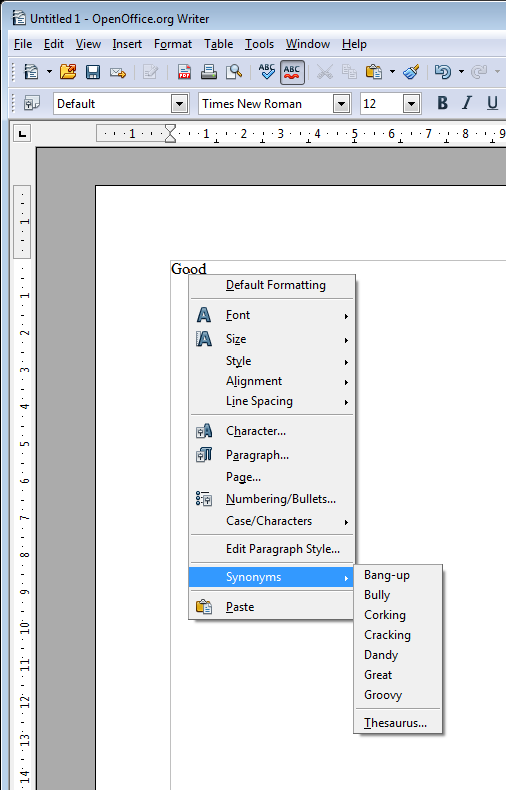The width and height of the screenshot is (506, 790).
Task: Click the Edit File icon
Action: click(150, 72)
